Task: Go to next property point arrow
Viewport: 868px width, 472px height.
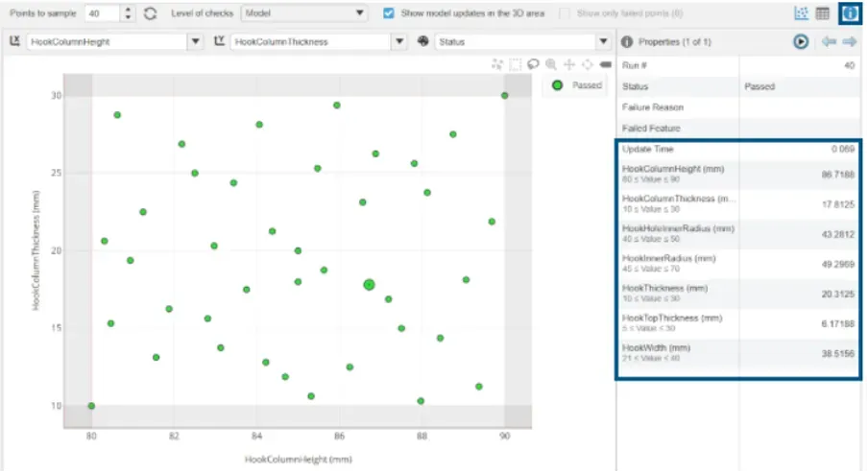Action: click(x=849, y=42)
